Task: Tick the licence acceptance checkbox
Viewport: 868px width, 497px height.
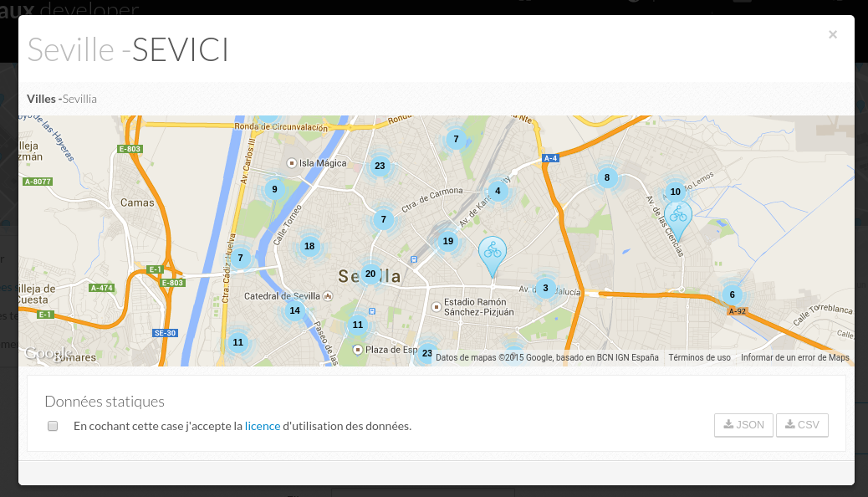Action: [53, 426]
